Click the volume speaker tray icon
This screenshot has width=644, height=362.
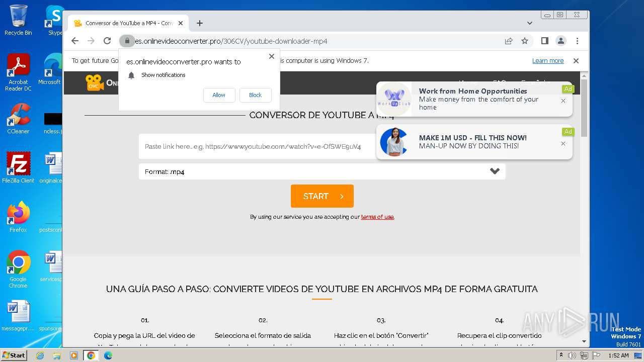pos(572,355)
